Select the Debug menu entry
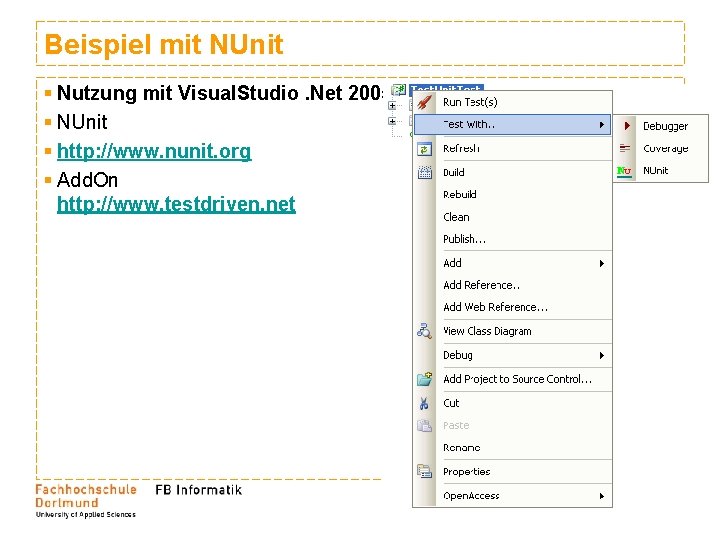The width and height of the screenshot is (720, 540). coord(512,355)
